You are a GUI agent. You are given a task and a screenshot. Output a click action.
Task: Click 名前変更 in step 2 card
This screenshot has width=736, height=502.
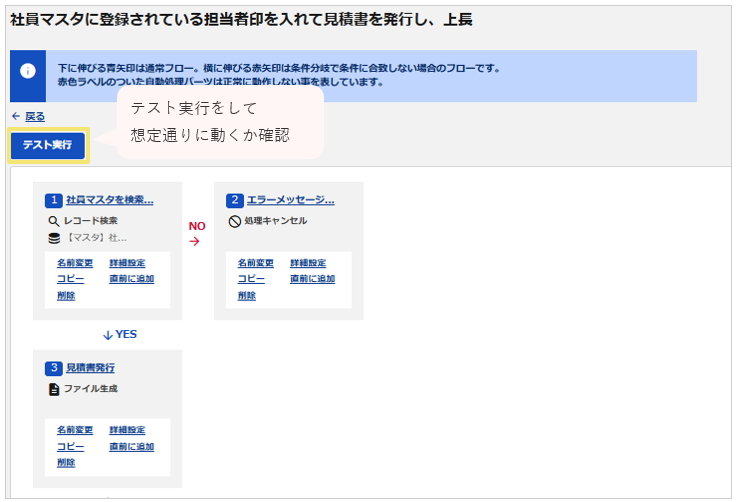click(x=256, y=263)
